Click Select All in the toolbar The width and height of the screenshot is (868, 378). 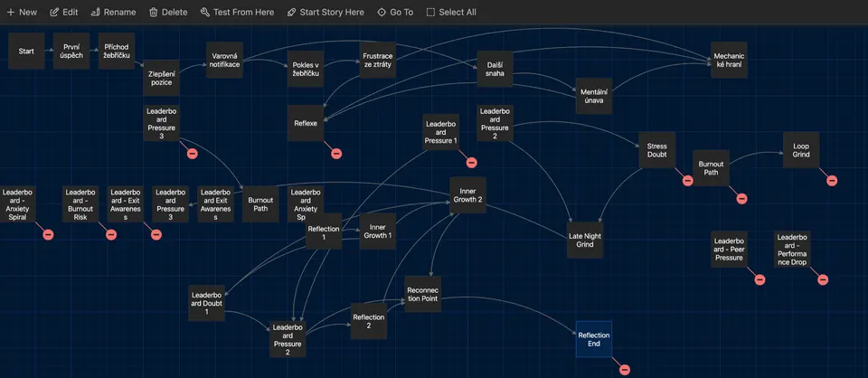(450, 12)
